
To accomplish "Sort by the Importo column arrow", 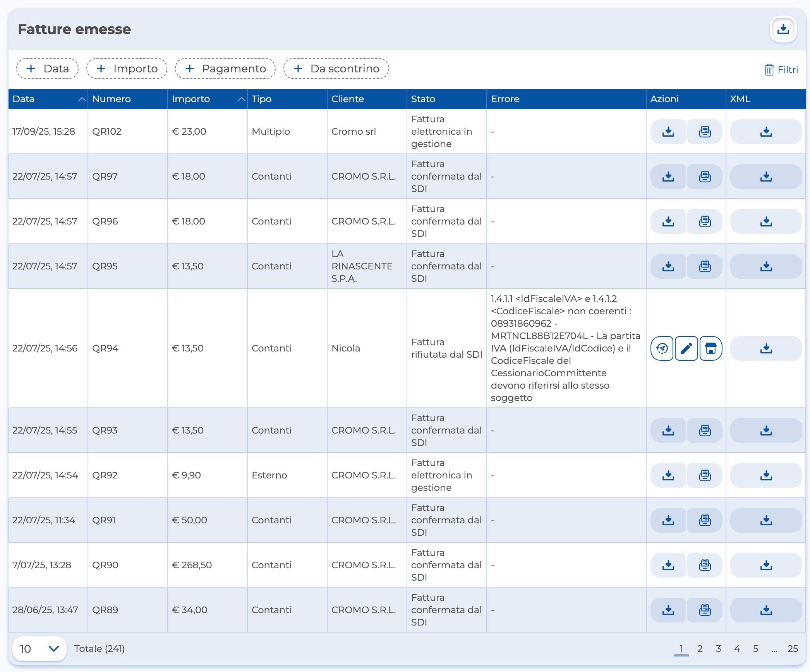I will (241, 99).
